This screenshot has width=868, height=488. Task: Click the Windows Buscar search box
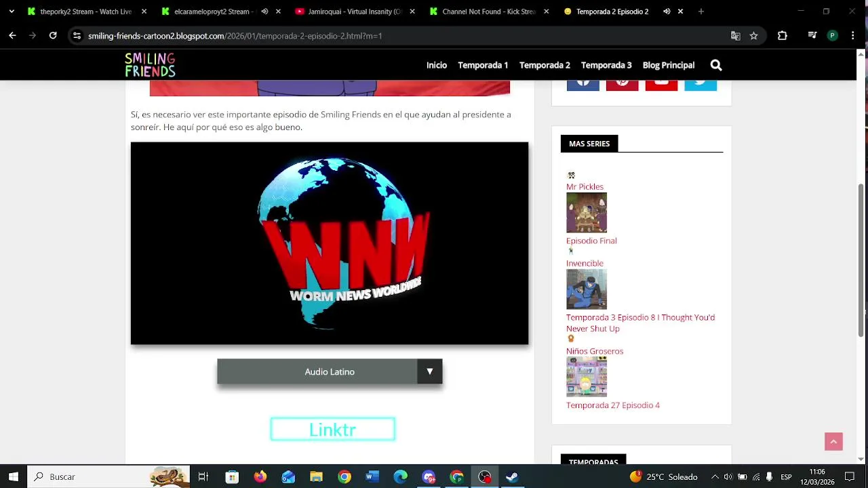[108, 476]
